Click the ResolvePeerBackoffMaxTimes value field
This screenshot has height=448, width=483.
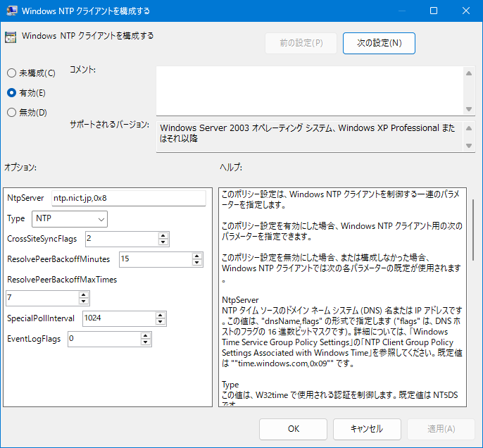pyautogui.click(x=42, y=298)
